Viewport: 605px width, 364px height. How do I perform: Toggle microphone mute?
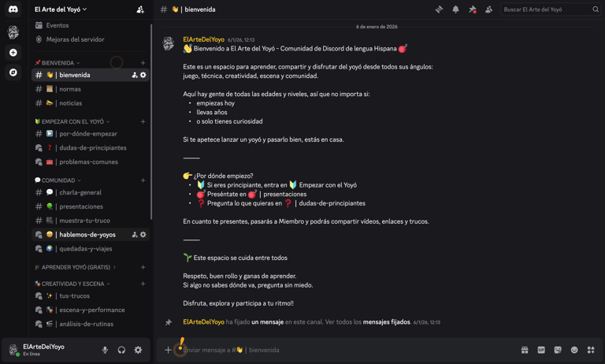pyautogui.click(x=105, y=350)
